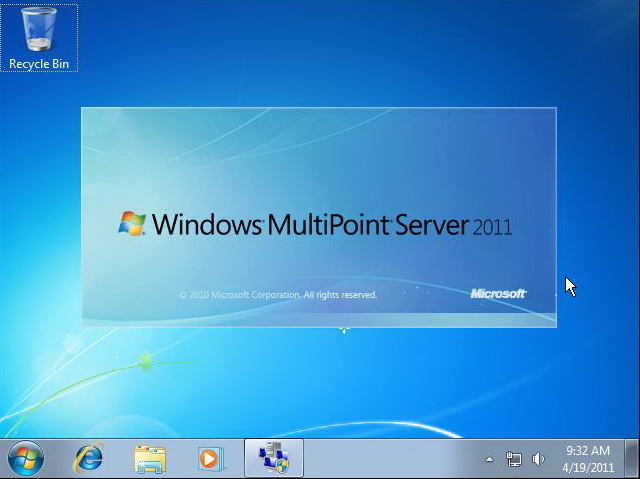This screenshot has height=479, width=640.
Task: Click the Windows Start orb
Action: pos(26,458)
